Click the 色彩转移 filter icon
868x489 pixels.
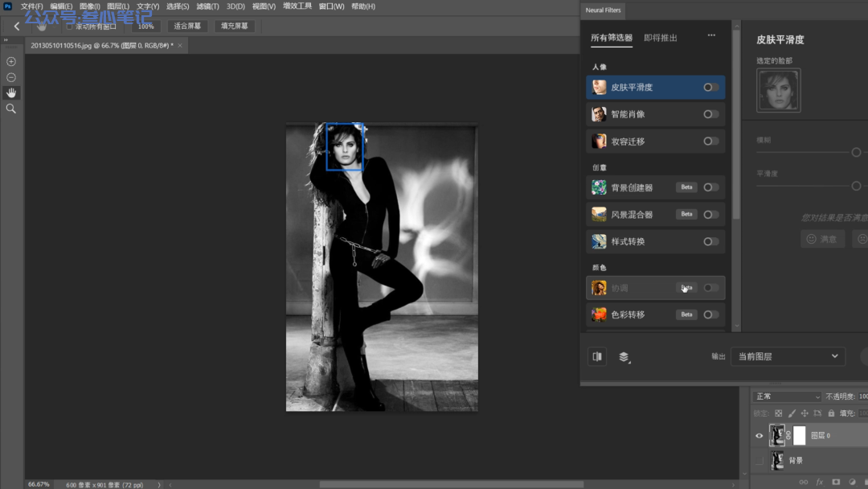point(599,314)
